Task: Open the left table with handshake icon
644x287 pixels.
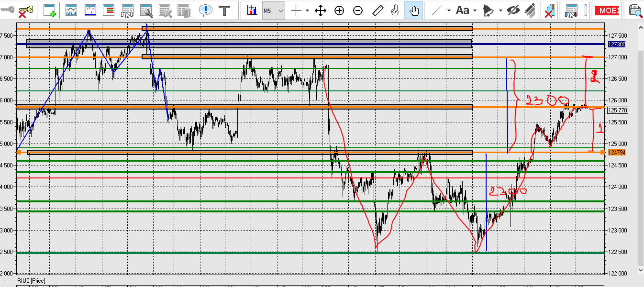Action: [x=127, y=10]
